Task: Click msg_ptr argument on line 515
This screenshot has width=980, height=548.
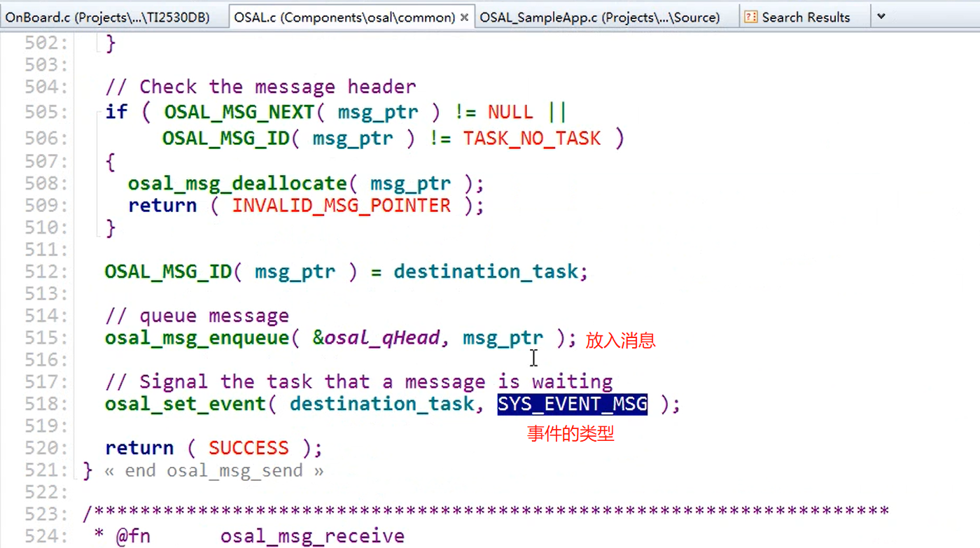Action: [x=503, y=338]
